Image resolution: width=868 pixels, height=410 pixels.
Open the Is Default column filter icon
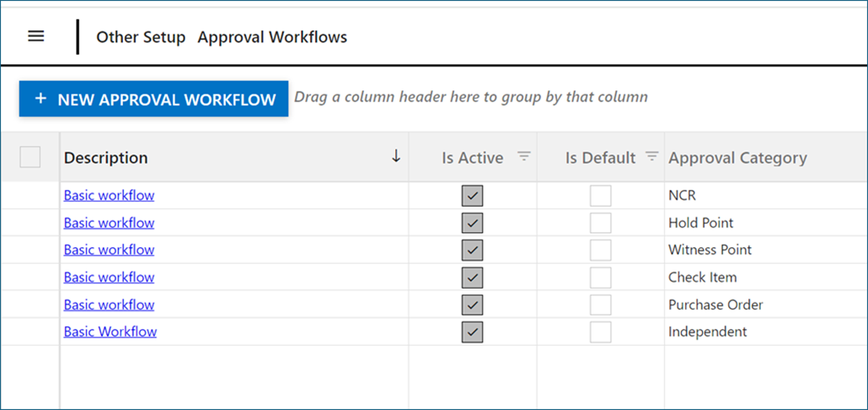651,156
